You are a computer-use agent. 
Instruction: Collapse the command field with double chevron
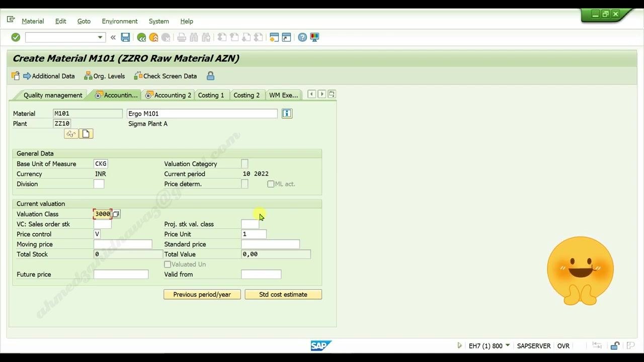113,37
